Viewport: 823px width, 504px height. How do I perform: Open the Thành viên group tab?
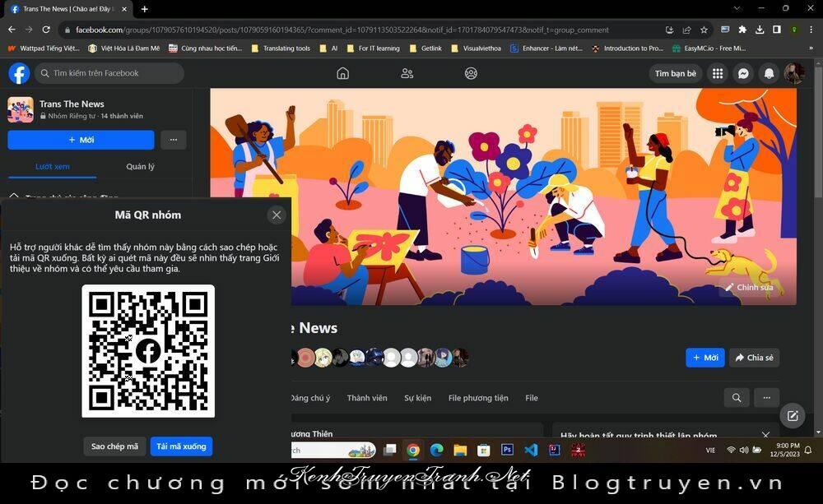click(x=367, y=398)
